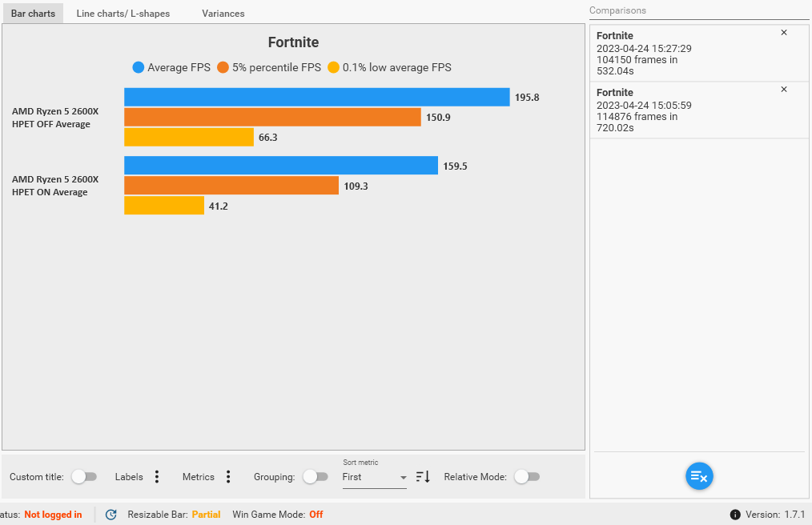Click the info icon next to Version 1.7.1
The width and height of the screenshot is (812, 525).
(735, 514)
